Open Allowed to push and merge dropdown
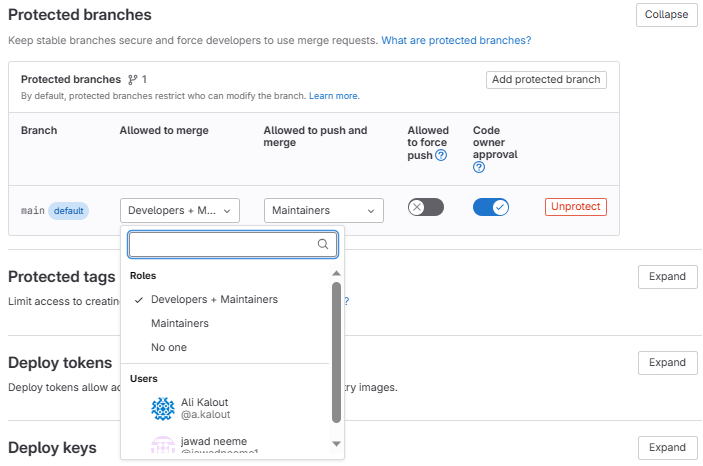This screenshot has height=466, width=703. [x=324, y=210]
